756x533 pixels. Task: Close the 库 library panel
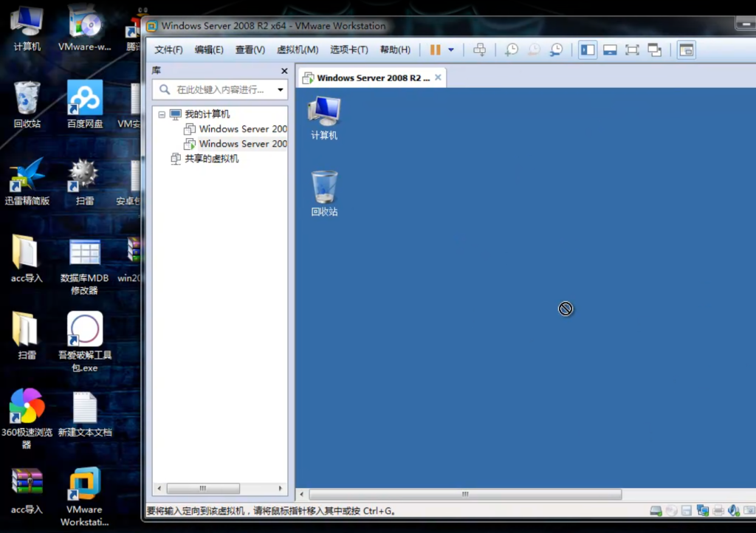point(284,71)
